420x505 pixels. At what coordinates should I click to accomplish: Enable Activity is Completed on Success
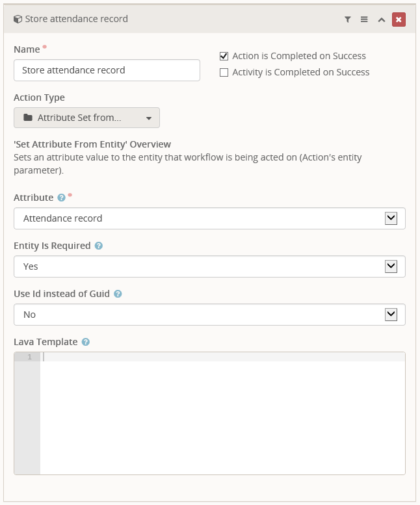[224, 72]
